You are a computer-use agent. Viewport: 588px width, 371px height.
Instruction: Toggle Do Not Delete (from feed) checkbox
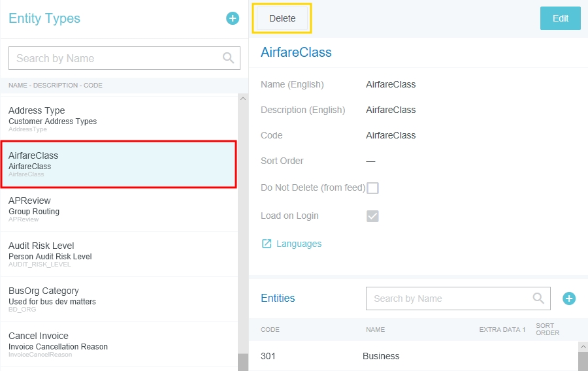[x=372, y=188]
